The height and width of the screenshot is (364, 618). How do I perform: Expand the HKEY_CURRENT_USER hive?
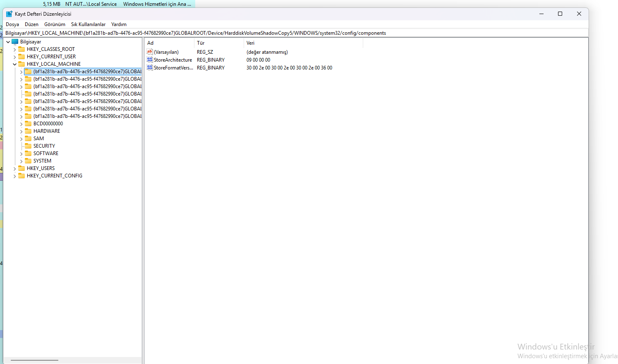[15, 57]
